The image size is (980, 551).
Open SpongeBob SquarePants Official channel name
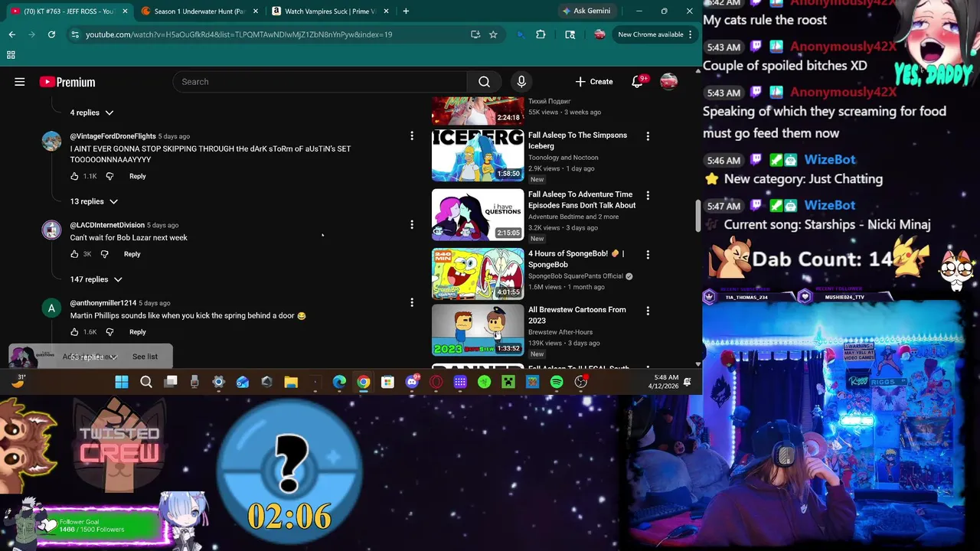point(576,276)
